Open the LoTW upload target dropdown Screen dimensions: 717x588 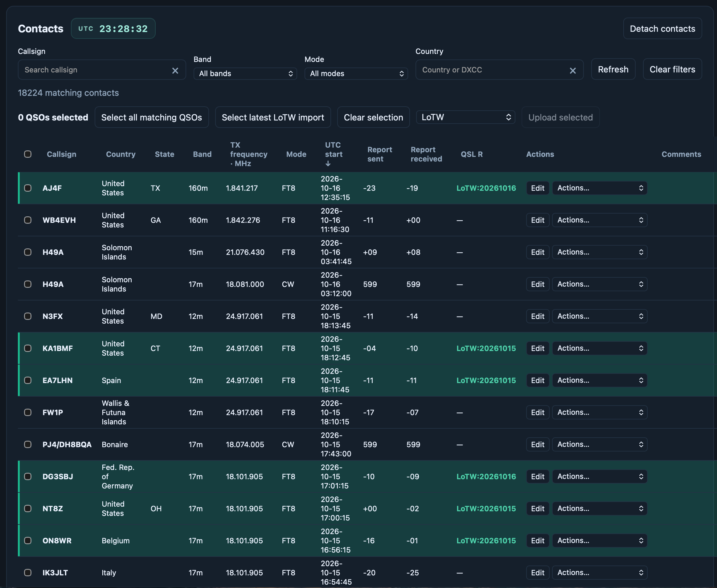pos(465,117)
